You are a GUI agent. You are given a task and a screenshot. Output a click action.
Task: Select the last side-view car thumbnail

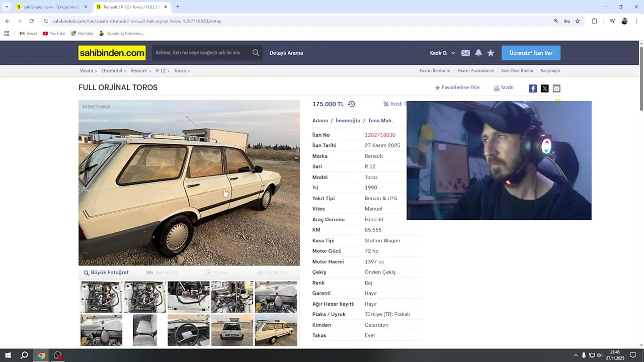[x=276, y=330]
